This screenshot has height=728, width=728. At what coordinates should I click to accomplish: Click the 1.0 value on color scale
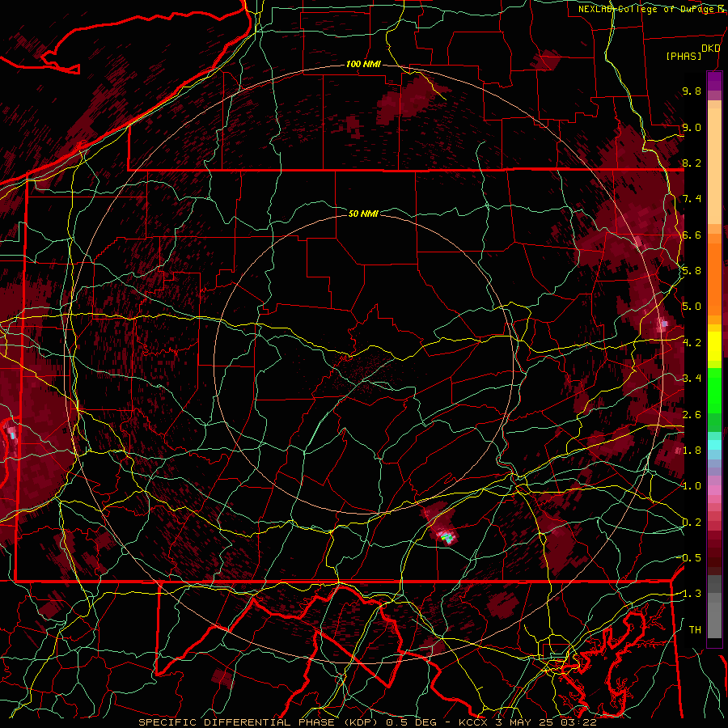pos(692,486)
